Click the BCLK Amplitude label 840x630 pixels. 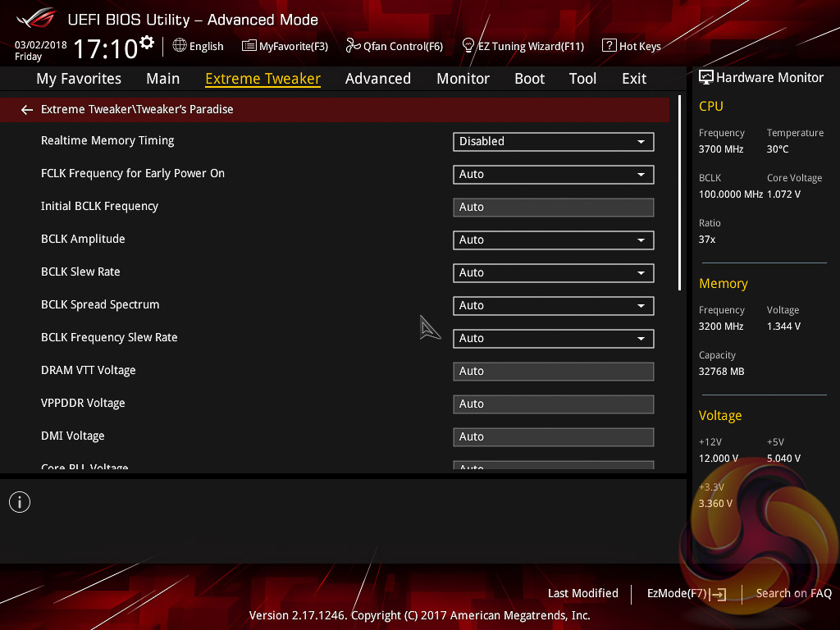tap(83, 239)
